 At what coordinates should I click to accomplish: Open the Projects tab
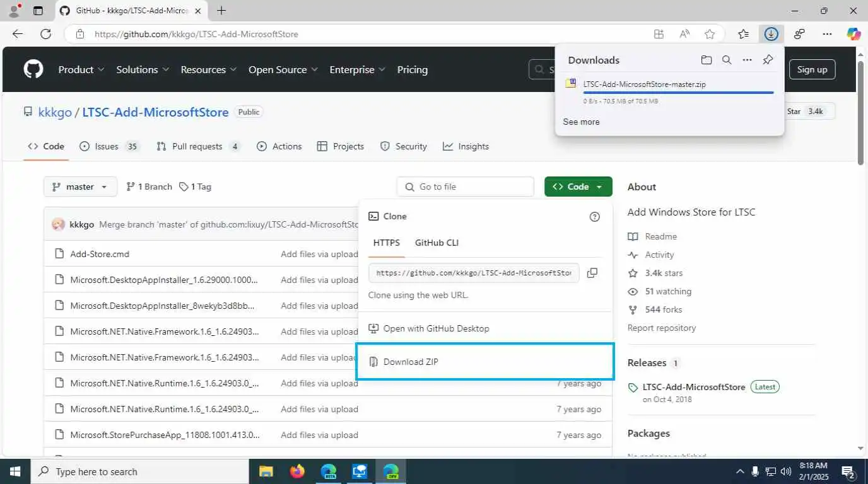coord(341,146)
